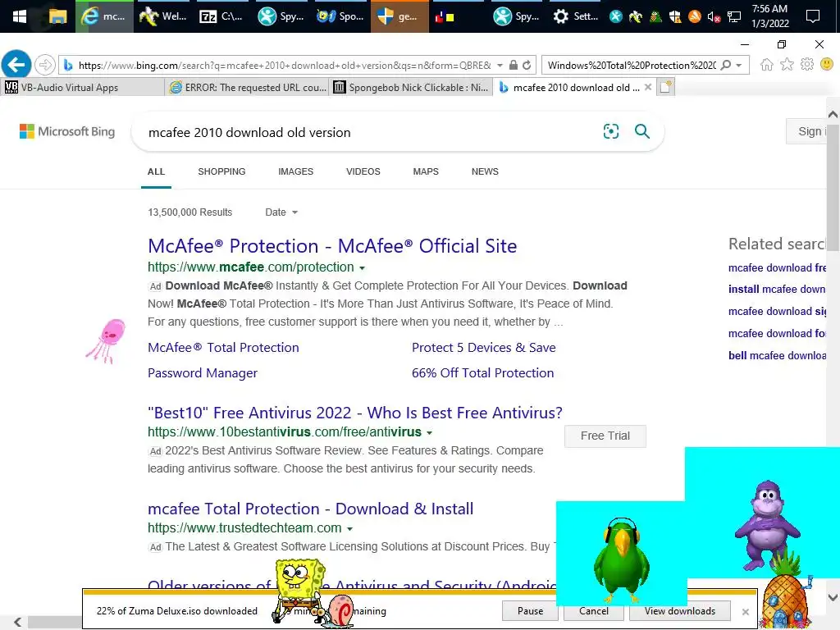Viewport: 840px width, 630px height.
Task: Switch to the Spongebob Nick Clickable tab
Action: click(411, 87)
